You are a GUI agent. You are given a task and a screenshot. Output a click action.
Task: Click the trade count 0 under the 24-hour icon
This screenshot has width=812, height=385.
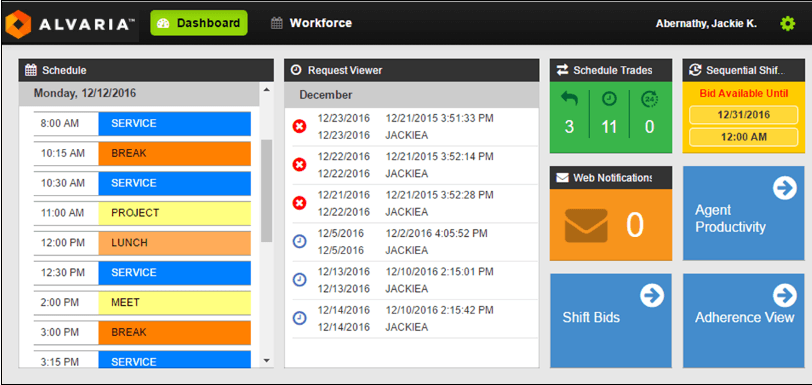649,127
